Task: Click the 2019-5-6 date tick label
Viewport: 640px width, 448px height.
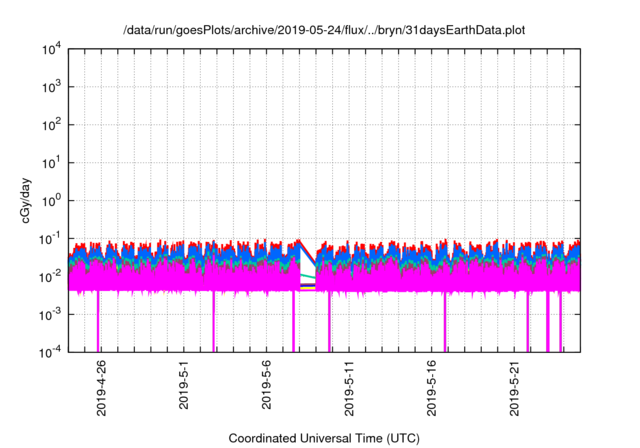Action: tap(266, 384)
